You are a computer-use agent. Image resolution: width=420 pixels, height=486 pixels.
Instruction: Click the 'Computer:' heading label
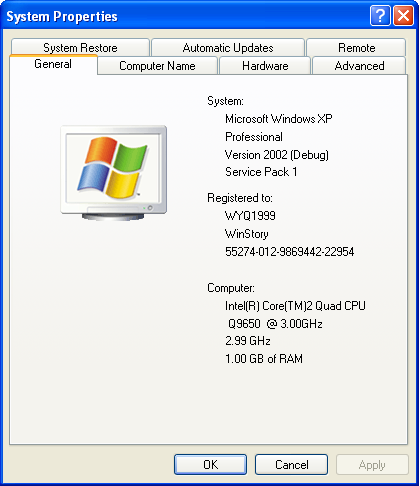point(231,288)
